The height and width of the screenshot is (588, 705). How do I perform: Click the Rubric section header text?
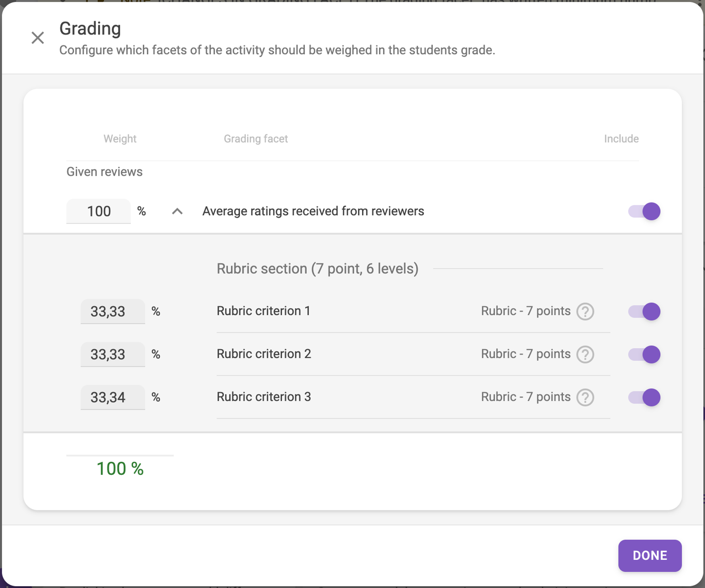tap(318, 269)
